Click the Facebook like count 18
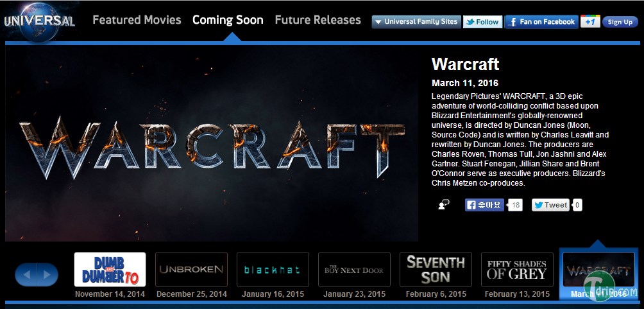644x309 pixels. coord(516,205)
